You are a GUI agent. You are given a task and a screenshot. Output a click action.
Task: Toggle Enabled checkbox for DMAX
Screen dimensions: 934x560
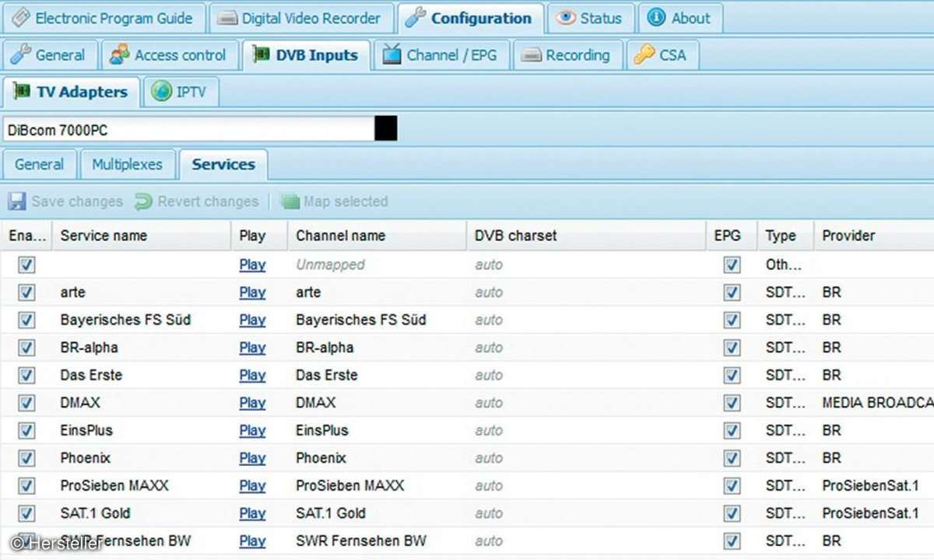26,403
